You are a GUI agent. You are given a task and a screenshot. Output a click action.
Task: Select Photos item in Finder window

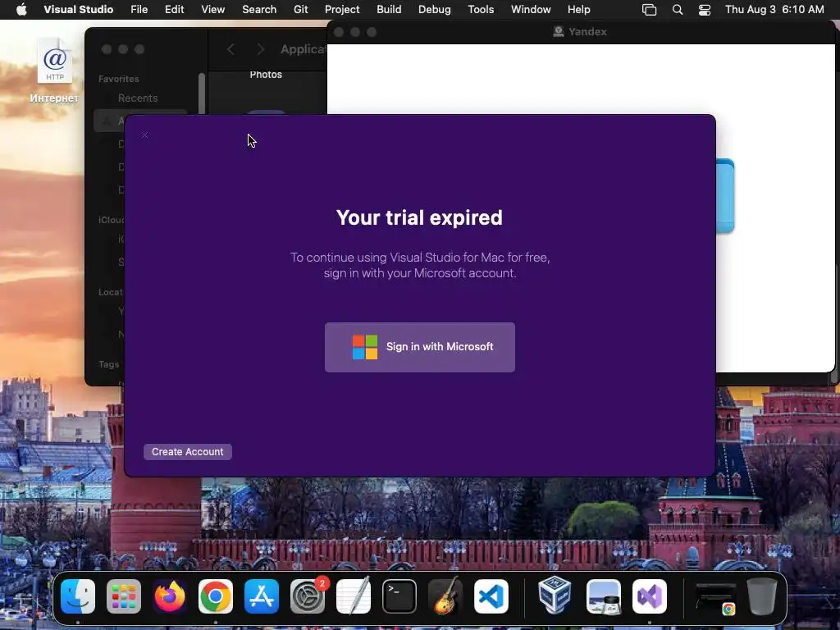pos(266,75)
